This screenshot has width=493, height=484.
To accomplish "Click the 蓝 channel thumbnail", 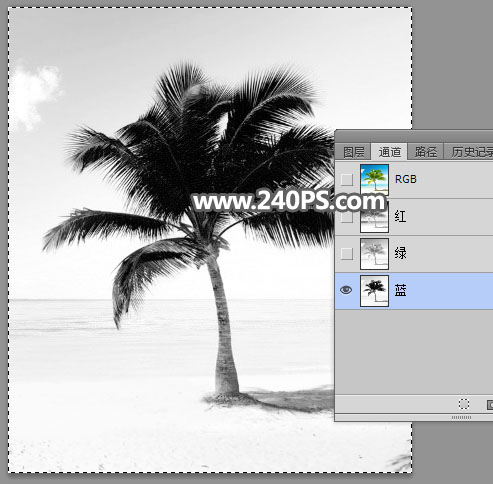I will click(374, 291).
